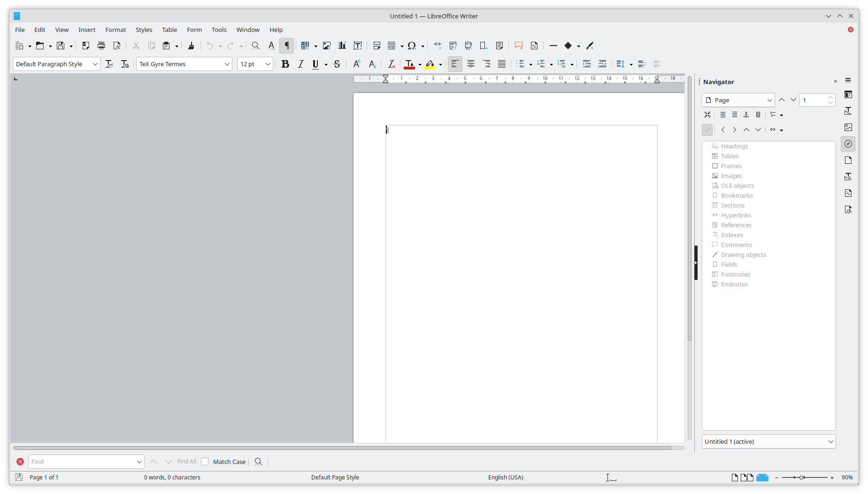
Task: Show Draw Functions icon
Action: coord(590,46)
